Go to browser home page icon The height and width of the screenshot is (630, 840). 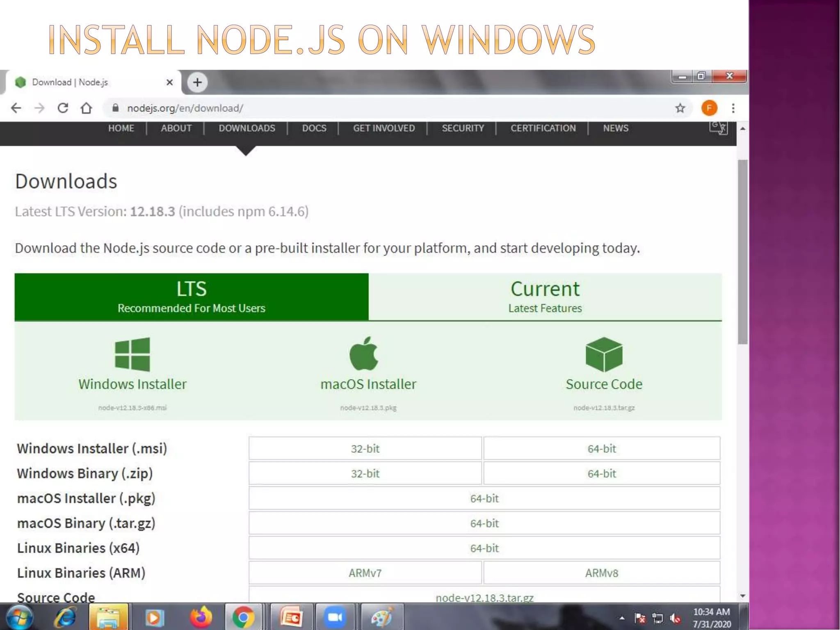click(86, 108)
